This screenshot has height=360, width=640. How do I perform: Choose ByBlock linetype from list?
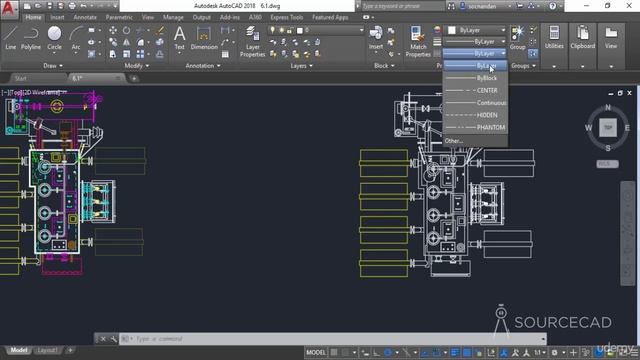tap(475, 78)
